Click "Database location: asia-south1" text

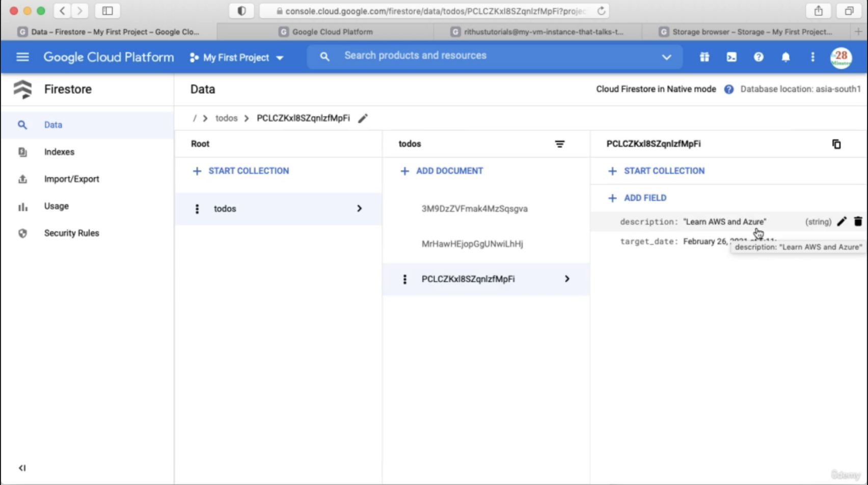point(800,89)
